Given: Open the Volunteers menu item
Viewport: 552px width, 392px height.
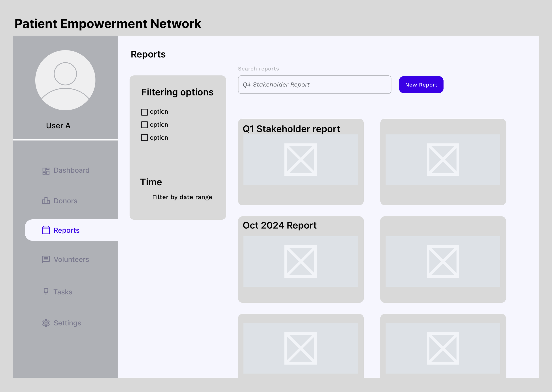Looking at the screenshot, I should (71, 259).
